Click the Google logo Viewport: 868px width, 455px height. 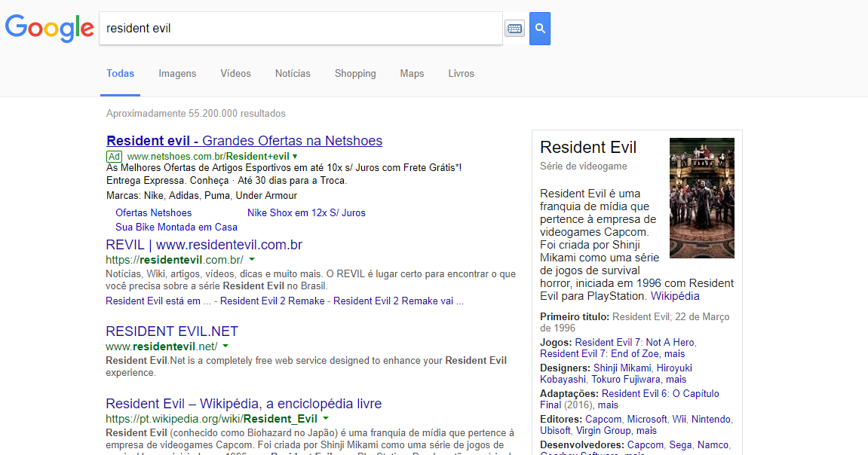tap(49, 28)
